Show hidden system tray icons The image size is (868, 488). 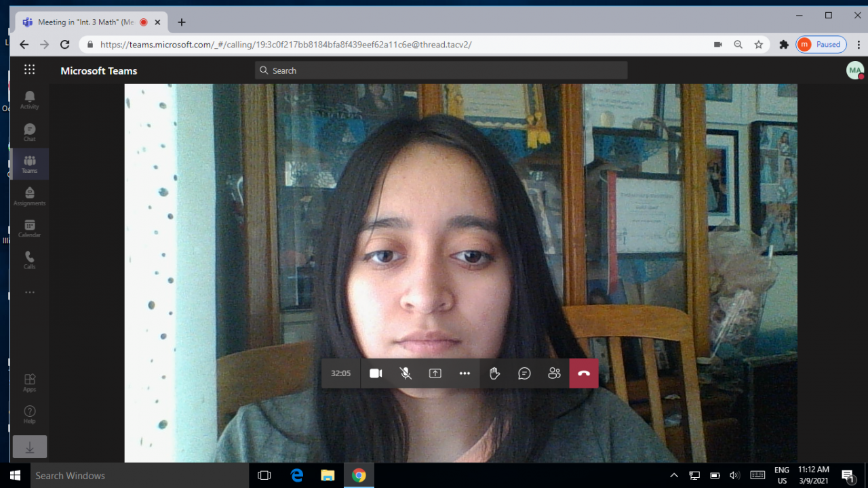tap(674, 475)
